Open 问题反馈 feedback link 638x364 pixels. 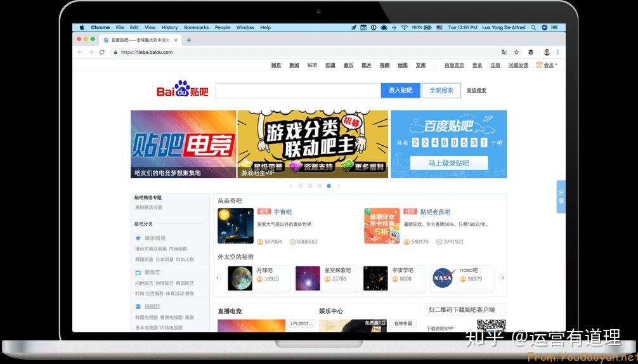(x=518, y=65)
